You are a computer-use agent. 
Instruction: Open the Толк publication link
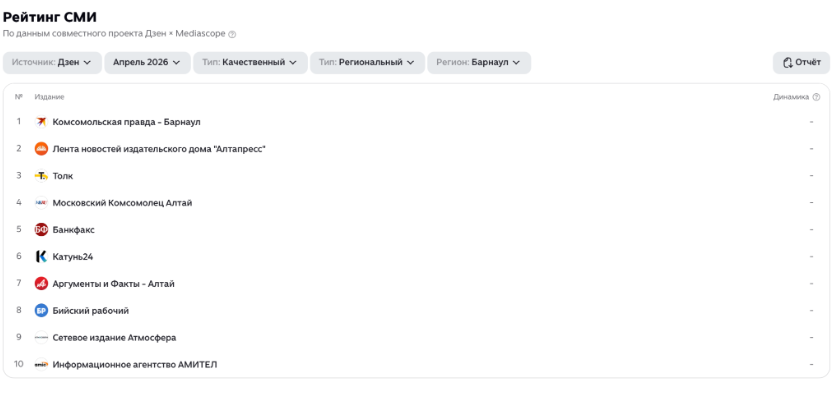(63, 176)
